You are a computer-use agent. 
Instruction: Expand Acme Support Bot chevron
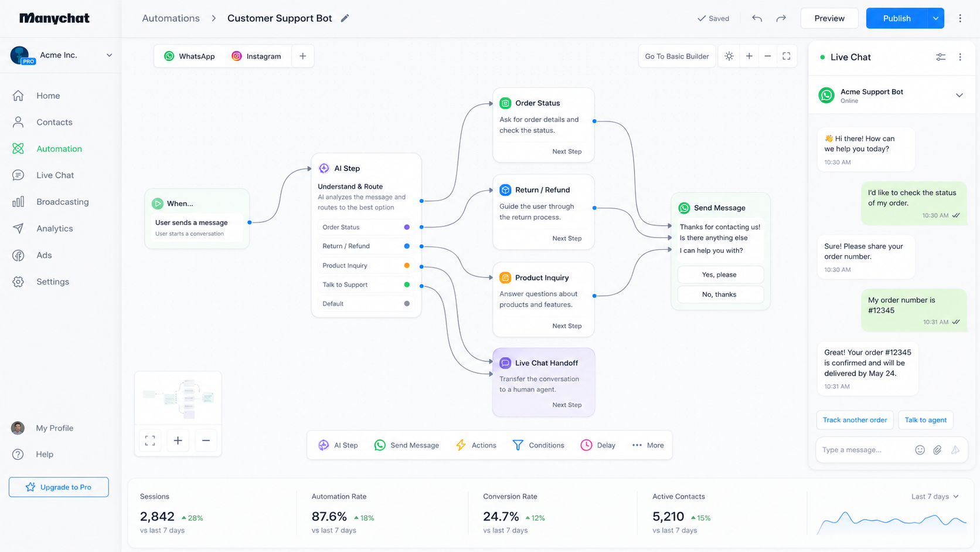pos(959,95)
